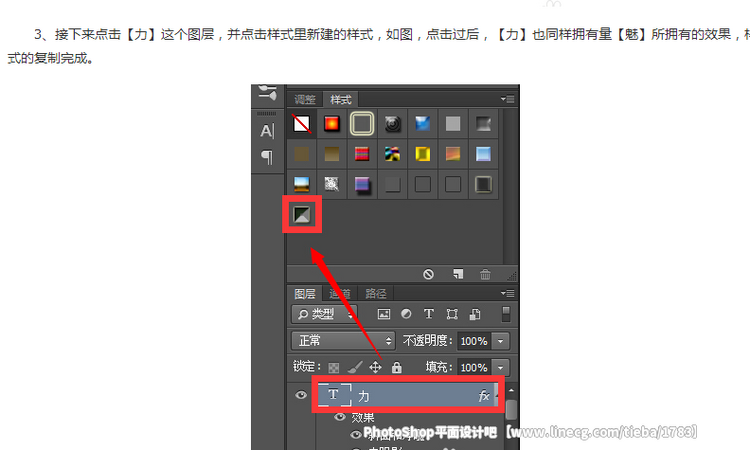Apply the light blue bevel style preset
This screenshot has width=750, height=450.
(x=483, y=154)
